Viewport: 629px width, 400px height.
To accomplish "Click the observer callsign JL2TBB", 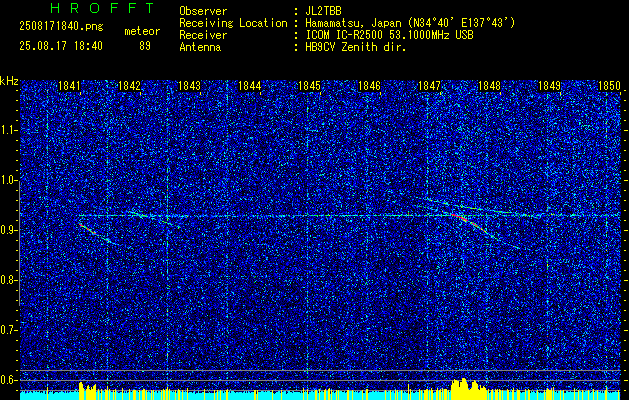I will (323, 11).
